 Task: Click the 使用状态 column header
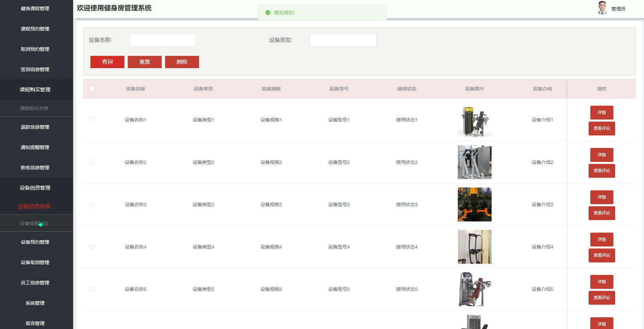pos(407,89)
